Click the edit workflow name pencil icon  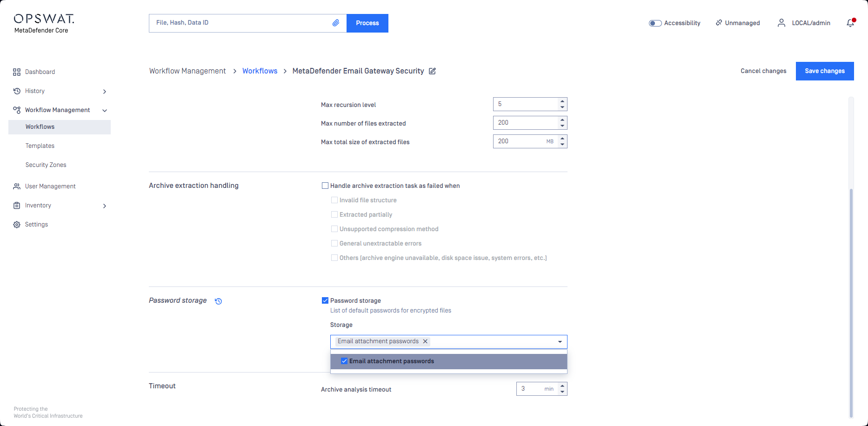pos(432,71)
